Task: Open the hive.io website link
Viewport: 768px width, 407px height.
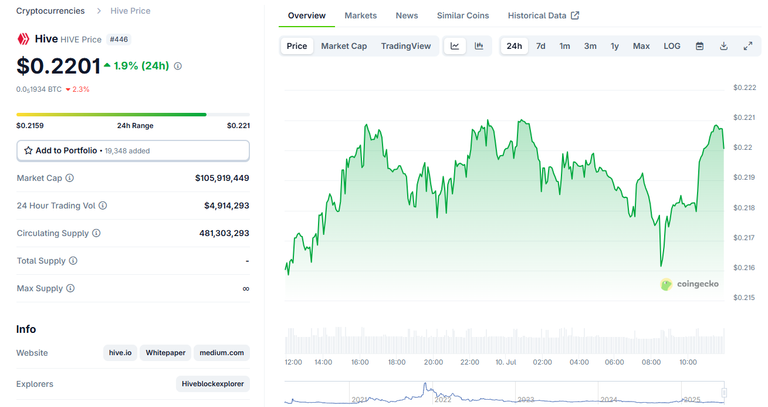Action: [120, 353]
